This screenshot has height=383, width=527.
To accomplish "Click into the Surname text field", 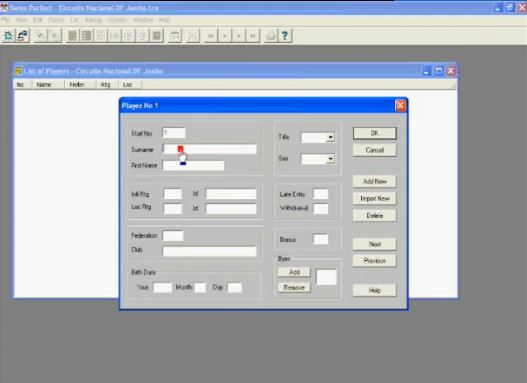I will point(210,149).
